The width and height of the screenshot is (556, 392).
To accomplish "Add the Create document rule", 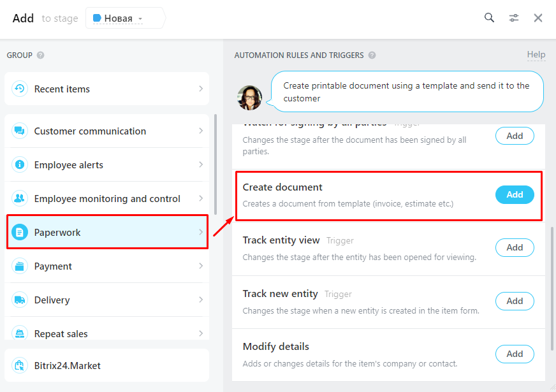I will [x=514, y=195].
